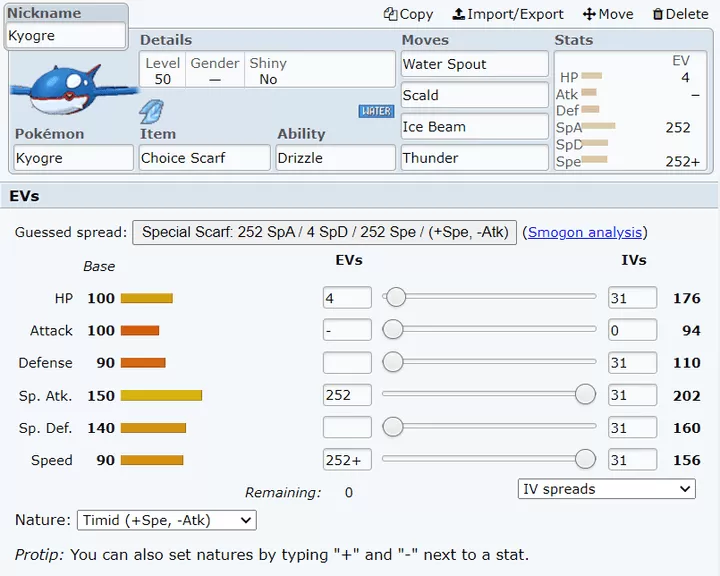This screenshot has width=720, height=576.
Task: Click the Sp. Atk. base value 150
Action: pos(101,395)
